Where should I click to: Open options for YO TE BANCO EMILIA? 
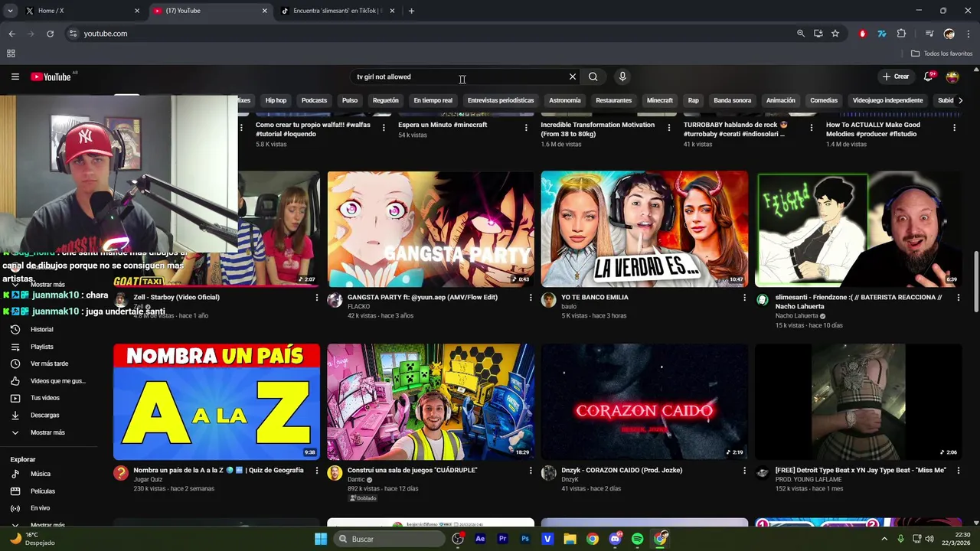tap(744, 297)
